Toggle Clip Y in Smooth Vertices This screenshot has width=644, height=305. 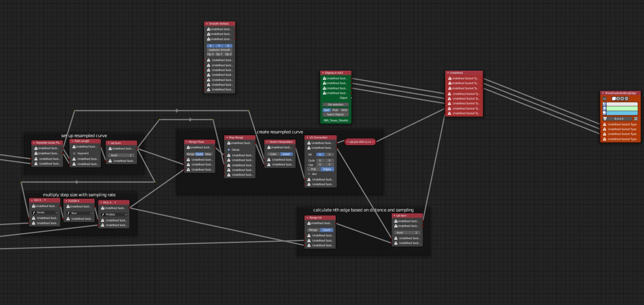[219, 54]
